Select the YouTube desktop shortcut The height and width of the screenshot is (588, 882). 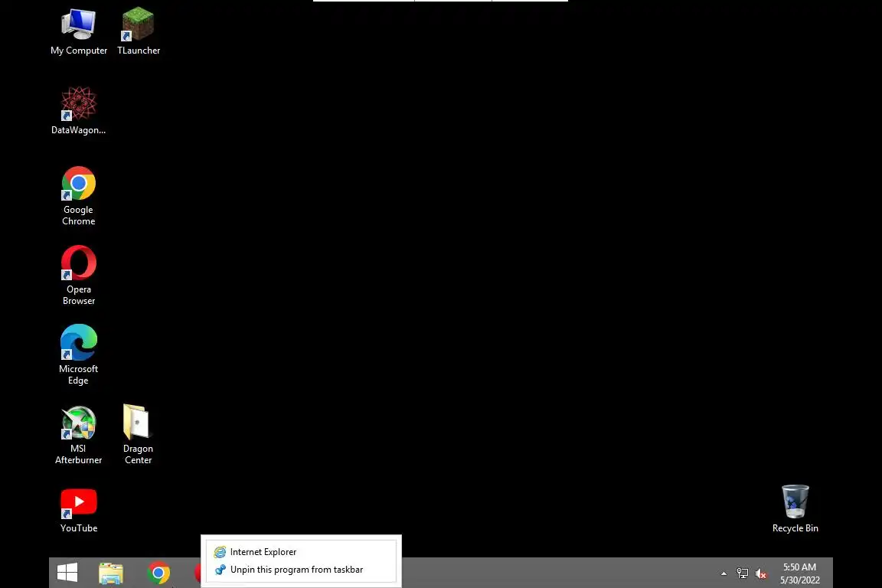click(x=79, y=511)
